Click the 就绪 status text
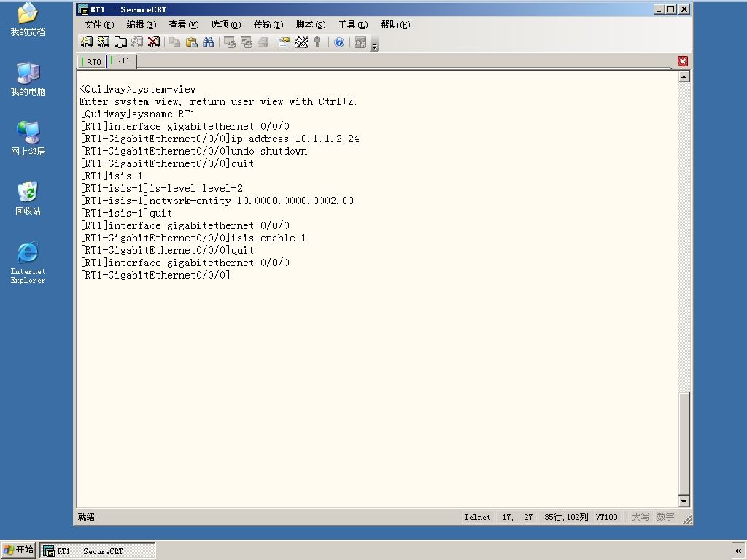 point(86,517)
